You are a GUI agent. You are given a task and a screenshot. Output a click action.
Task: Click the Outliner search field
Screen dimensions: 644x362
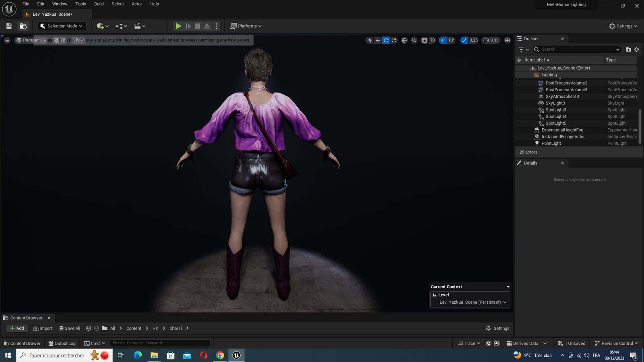577,49
